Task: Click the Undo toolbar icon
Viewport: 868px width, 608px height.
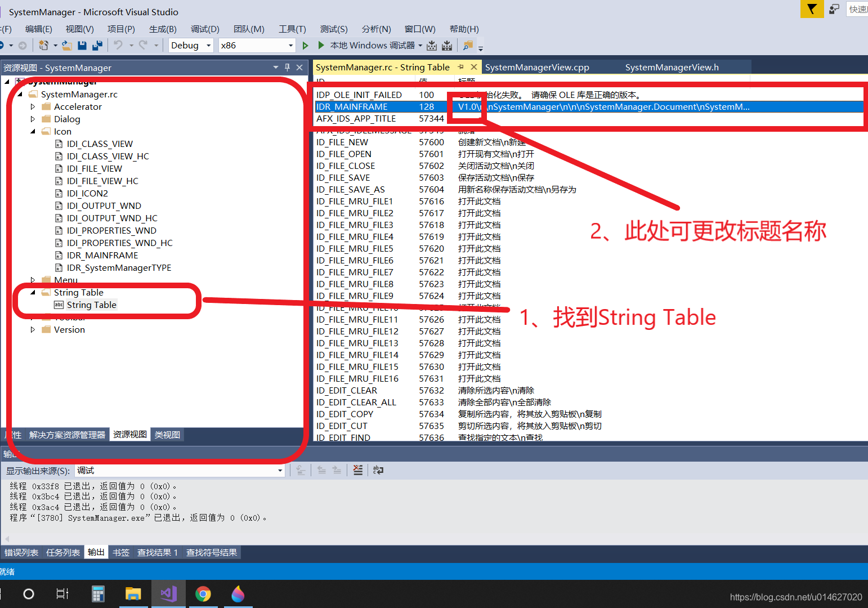Action: [118, 45]
